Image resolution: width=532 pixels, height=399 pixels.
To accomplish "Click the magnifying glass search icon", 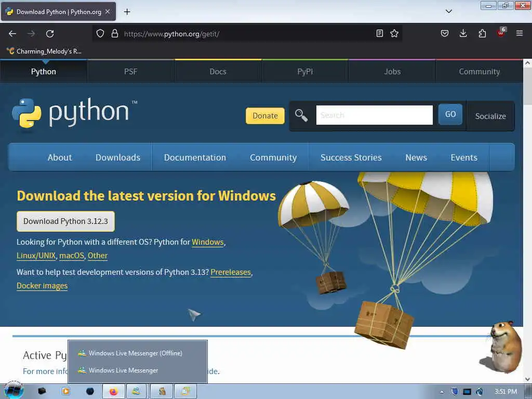I will (301, 115).
